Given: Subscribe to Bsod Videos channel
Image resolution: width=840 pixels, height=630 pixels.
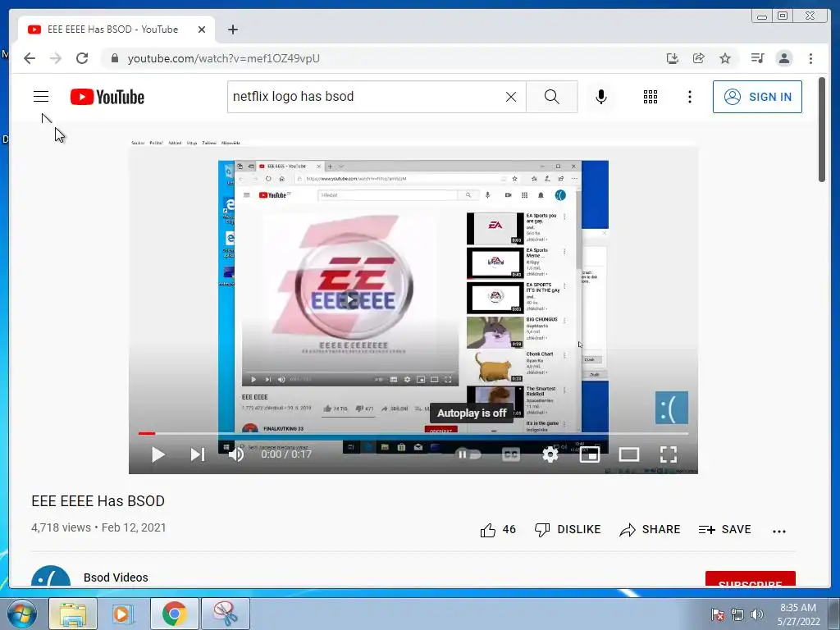Looking at the screenshot, I should (750, 579).
